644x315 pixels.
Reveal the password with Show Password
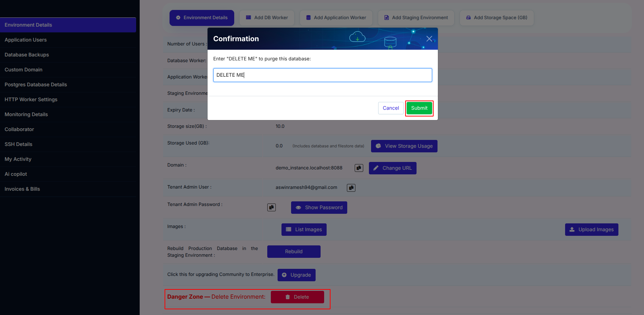(319, 207)
